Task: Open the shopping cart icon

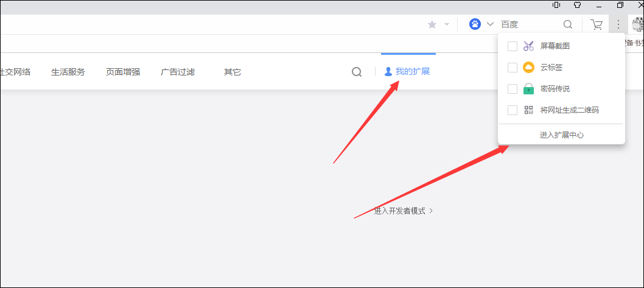Action: (597, 24)
